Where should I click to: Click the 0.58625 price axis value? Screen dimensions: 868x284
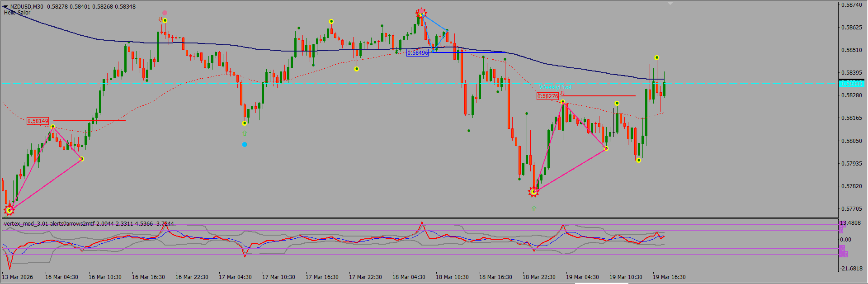(x=852, y=28)
